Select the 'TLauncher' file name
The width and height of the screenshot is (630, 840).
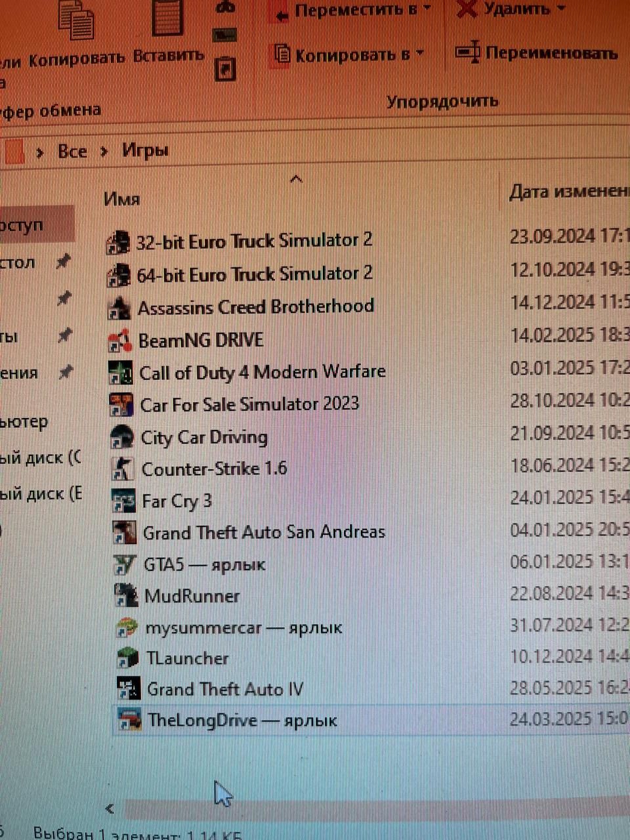click(187, 658)
